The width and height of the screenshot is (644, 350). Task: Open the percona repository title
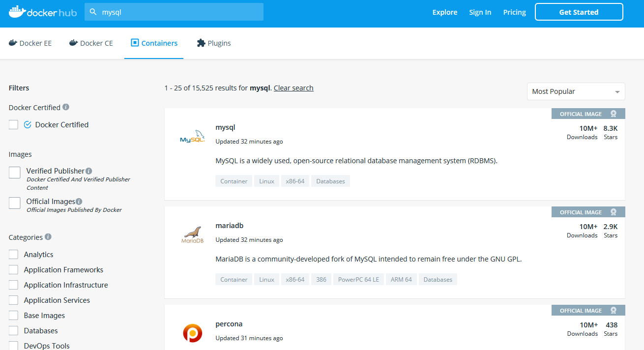(229, 324)
